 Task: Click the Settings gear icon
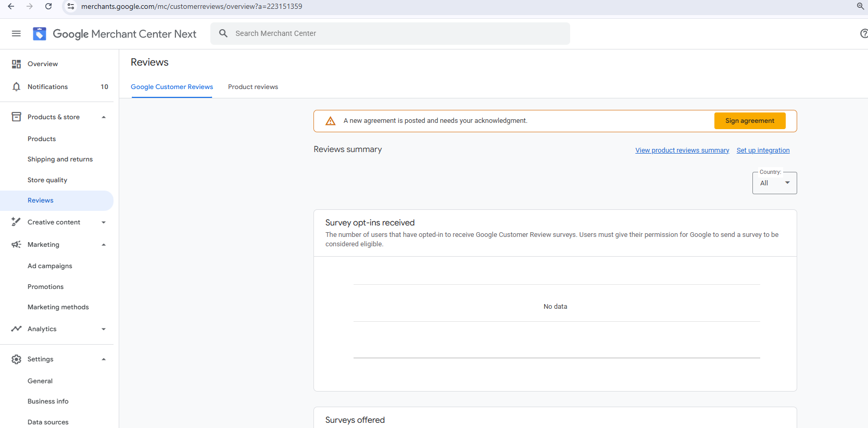(x=16, y=359)
